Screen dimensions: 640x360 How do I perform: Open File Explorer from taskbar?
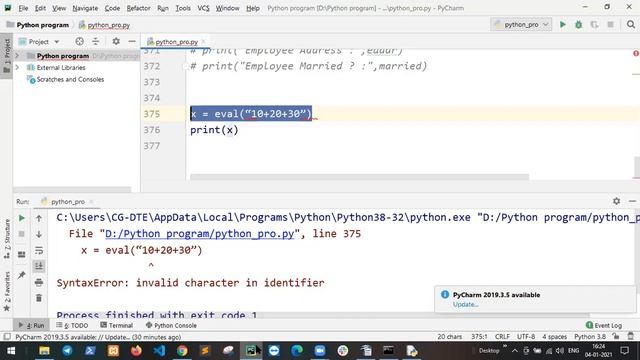(x=44, y=351)
